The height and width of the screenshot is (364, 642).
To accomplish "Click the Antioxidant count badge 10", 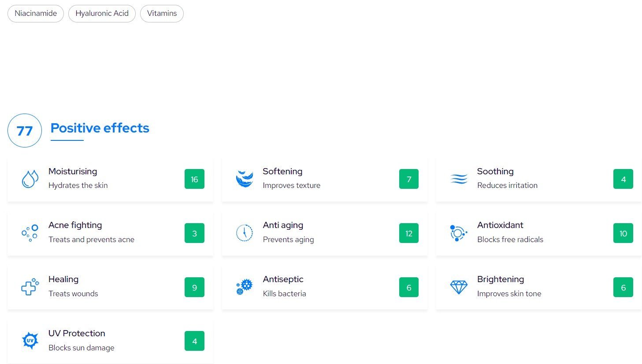I will click(x=623, y=233).
